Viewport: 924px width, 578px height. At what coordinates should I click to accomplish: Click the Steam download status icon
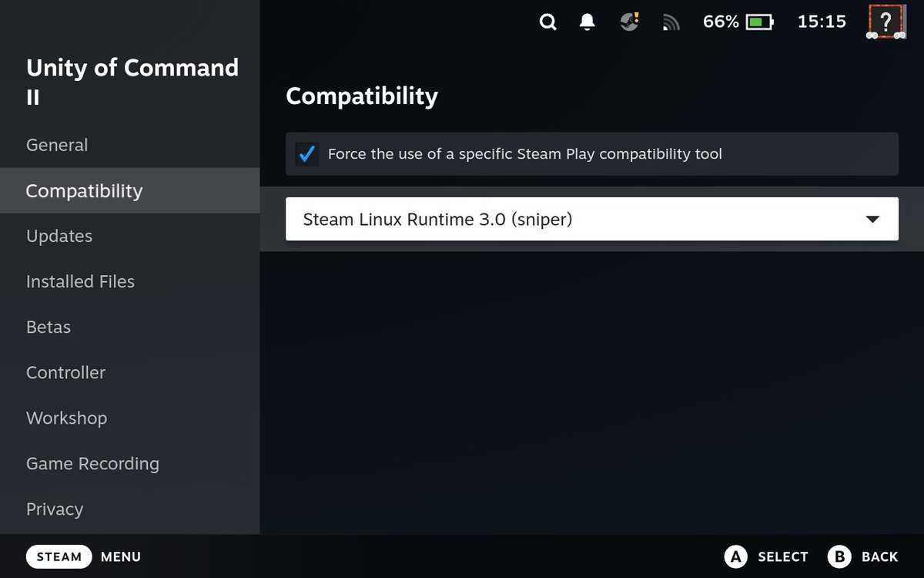(x=630, y=22)
